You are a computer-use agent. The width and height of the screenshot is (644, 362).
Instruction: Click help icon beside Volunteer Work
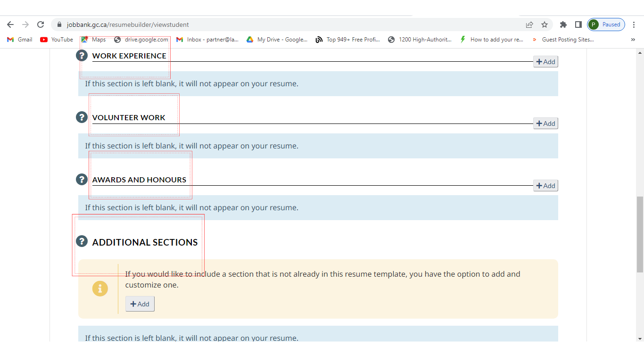(82, 117)
